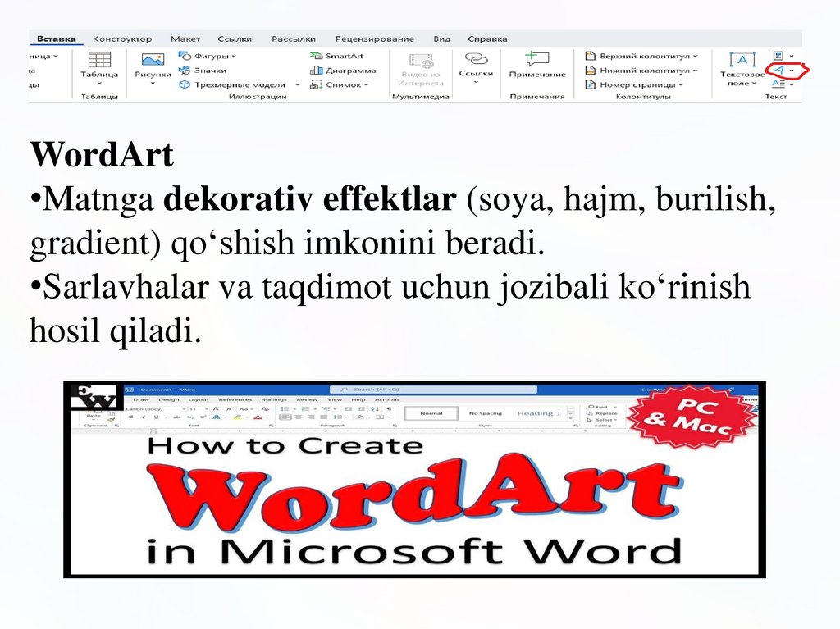The width and height of the screenshot is (840, 629).
Task: Open the Фигуры shapes dropdown arrow
Action: 234,56
